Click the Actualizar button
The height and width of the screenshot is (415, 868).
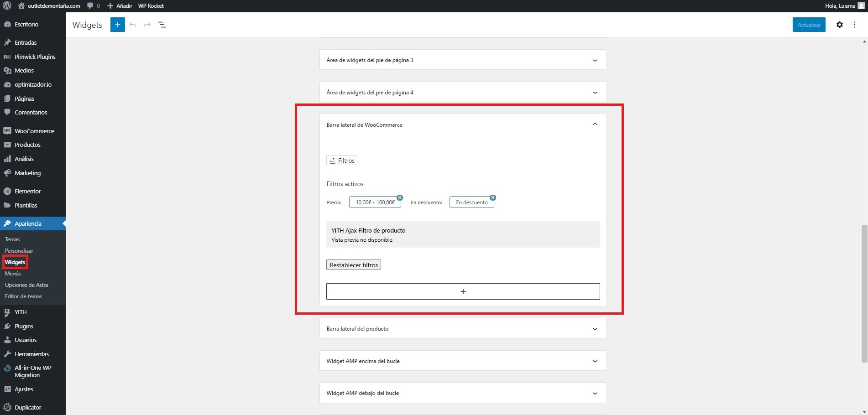809,25
